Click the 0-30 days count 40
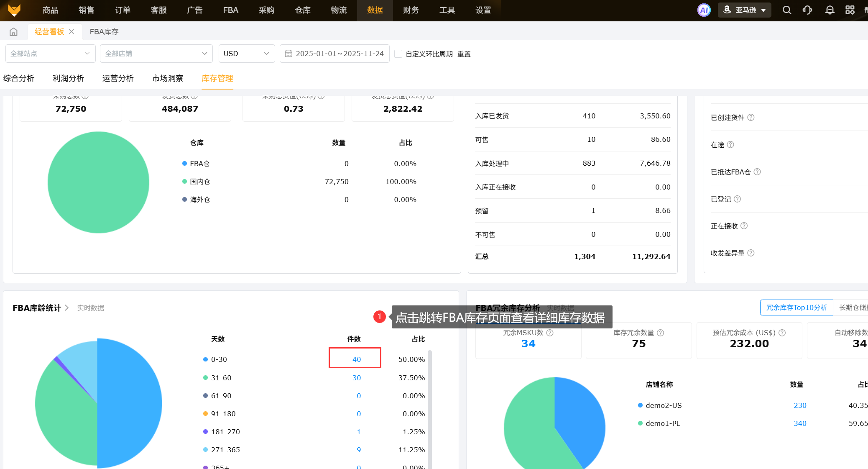Screen dimensions: 868x469 [x=356, y=359]
